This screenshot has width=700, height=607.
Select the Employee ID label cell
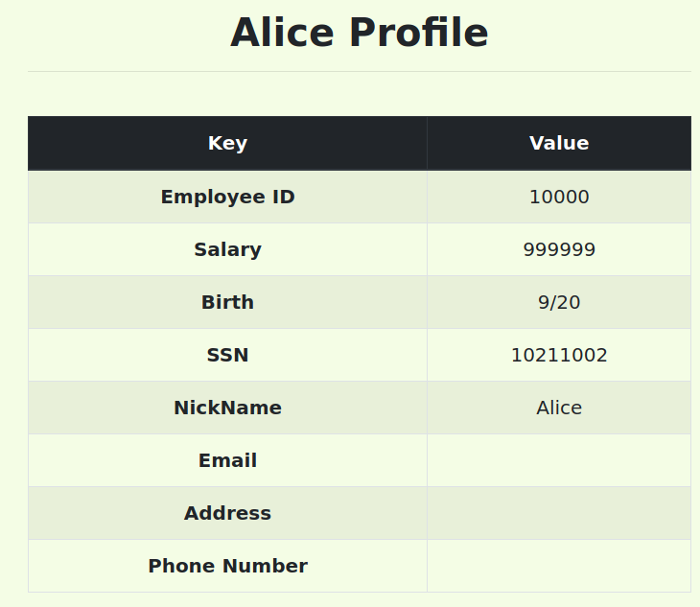(227, 198)
